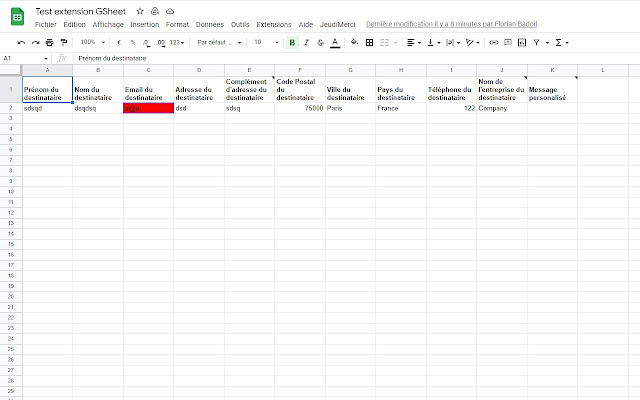Open text rotation dropdown
The image size is (640, 400).
pyautogui.click(x=473, y=42)
